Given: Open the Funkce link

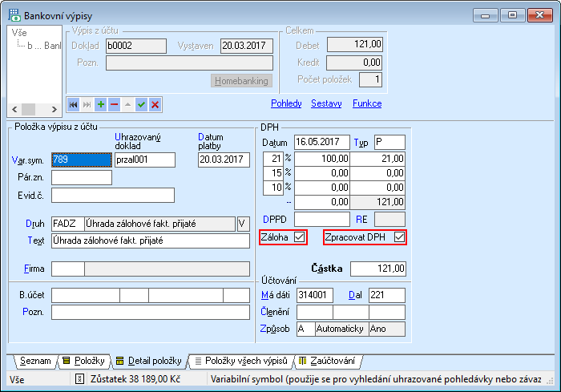Looking at the screenshot, I should point(367,103).
